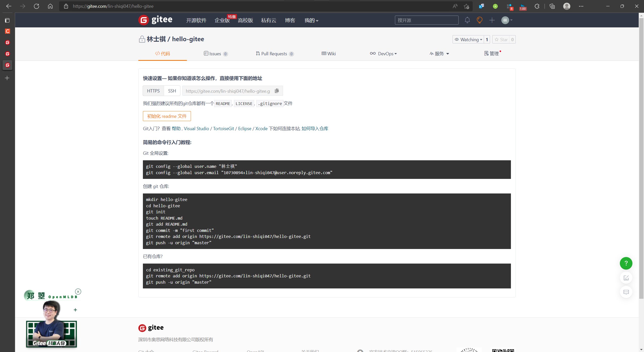Open the notifications bell icon
The width and height of the screenshot is (644, 352).
[467, 20]
